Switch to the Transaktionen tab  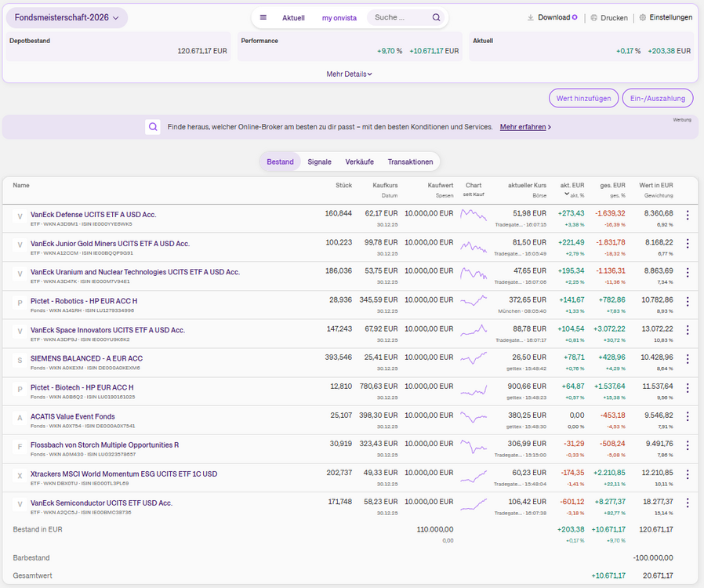410,162
